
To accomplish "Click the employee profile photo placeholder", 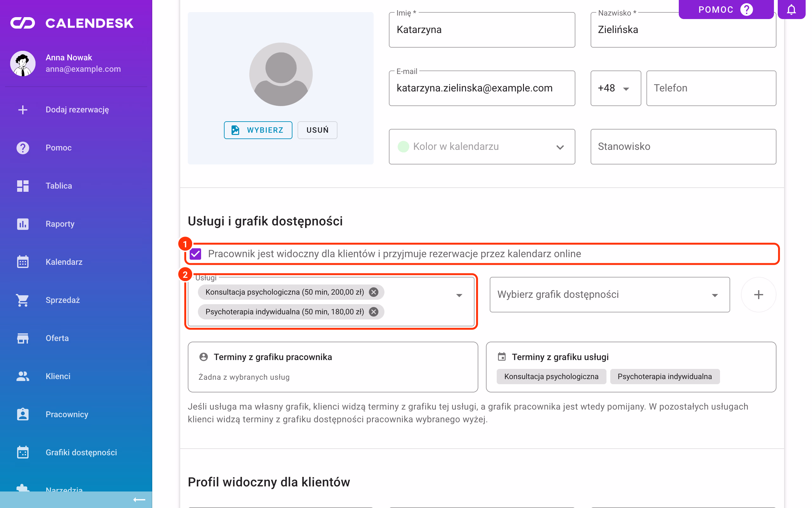I will (x=281, y=74).
